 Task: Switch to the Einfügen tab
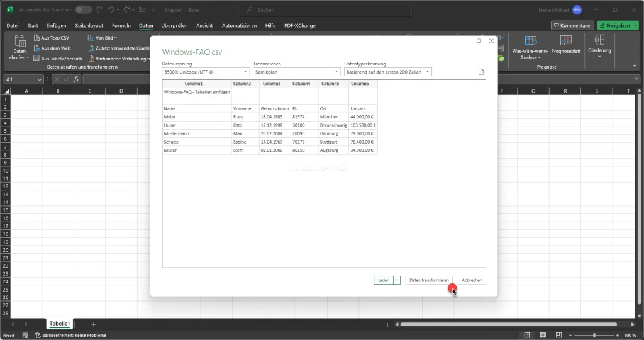pyautogui.click(x=56, y=25)
